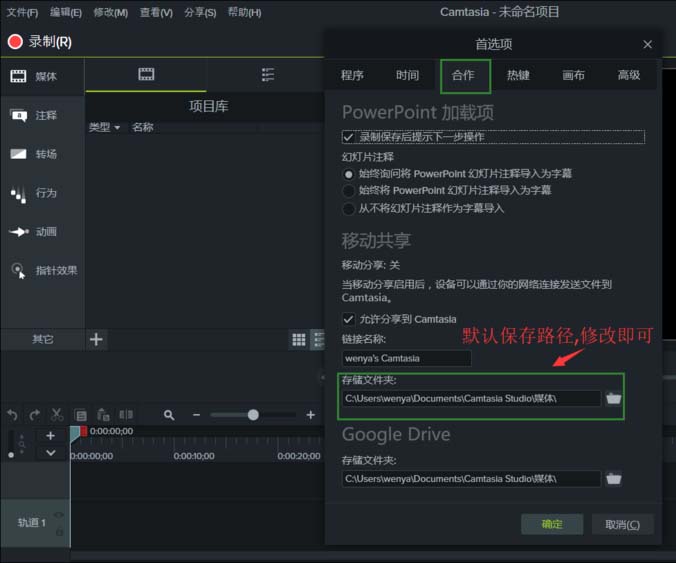Click the 0:00:10;00 mark on timeline ruler
Image resolution: width=676 pixels, height=563 pixels.
click(194, 456)
